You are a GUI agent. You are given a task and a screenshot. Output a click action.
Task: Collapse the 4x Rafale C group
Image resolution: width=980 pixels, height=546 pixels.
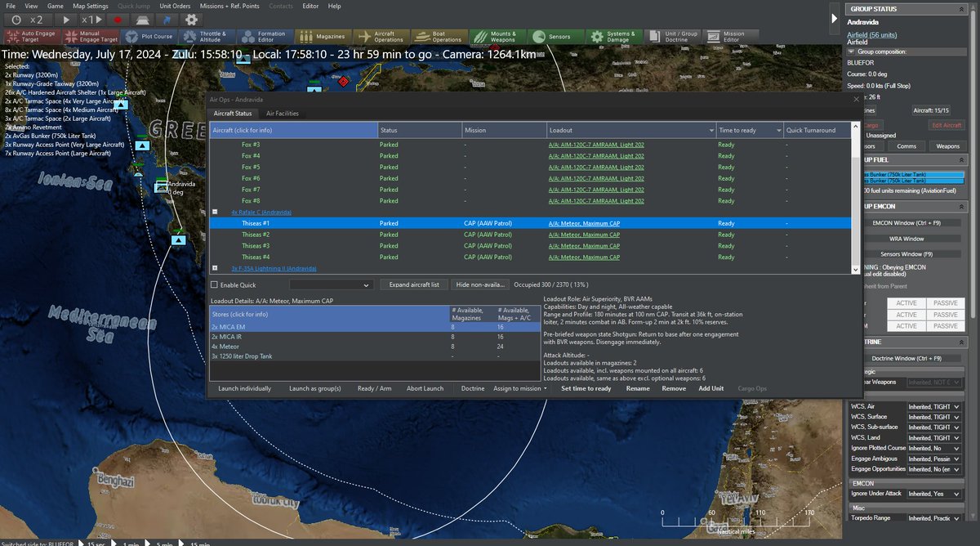215,212
